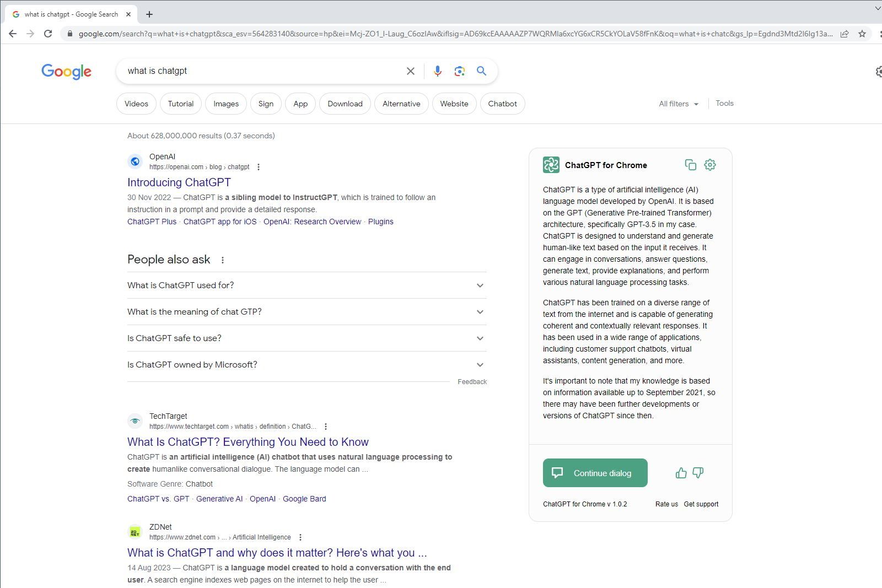
Task: Open the ZDNet 'What is ChatGPT and why' result
Action: [277, 553]
